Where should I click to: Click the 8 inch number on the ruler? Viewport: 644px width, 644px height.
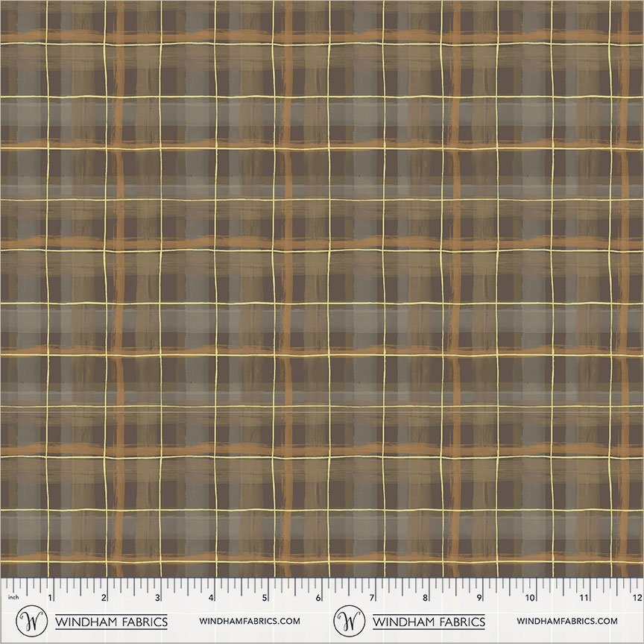(x=426, y=598)
